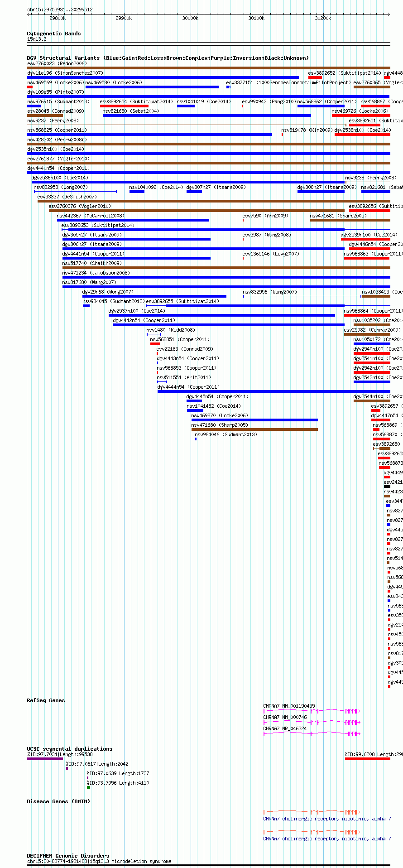
Task: Click esv3377151 (1000GenomesConsortiumPilotProject) label
Action: click(x=288, y=83)
